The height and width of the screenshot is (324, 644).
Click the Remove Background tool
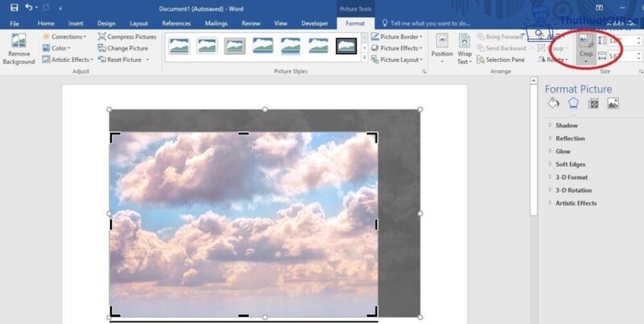tap(18, 48)
